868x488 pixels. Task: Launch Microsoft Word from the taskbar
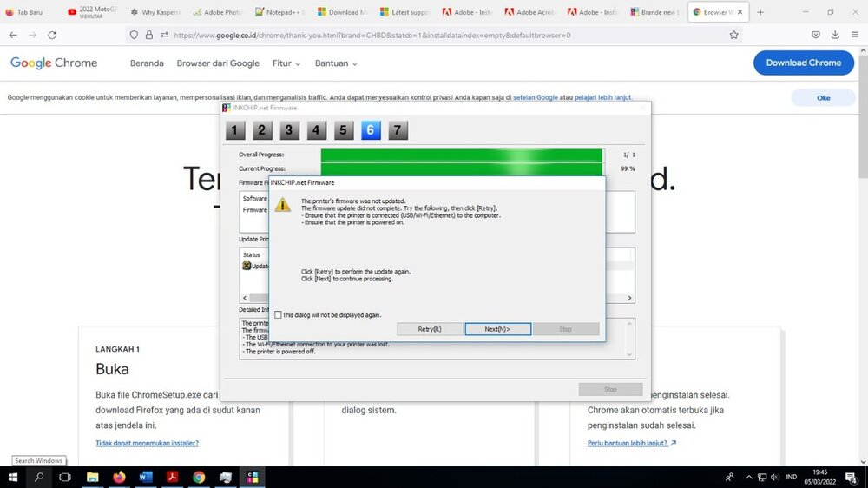tap(146, 477)
